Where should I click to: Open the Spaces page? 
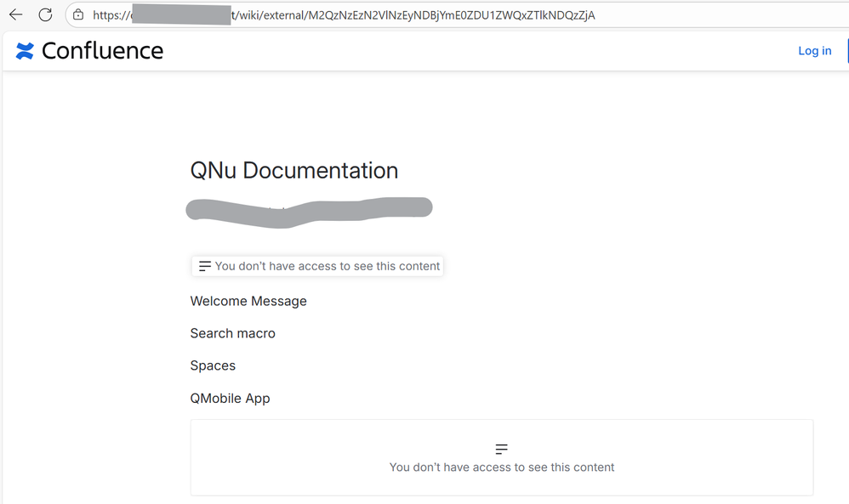click(x=213, y=365)
